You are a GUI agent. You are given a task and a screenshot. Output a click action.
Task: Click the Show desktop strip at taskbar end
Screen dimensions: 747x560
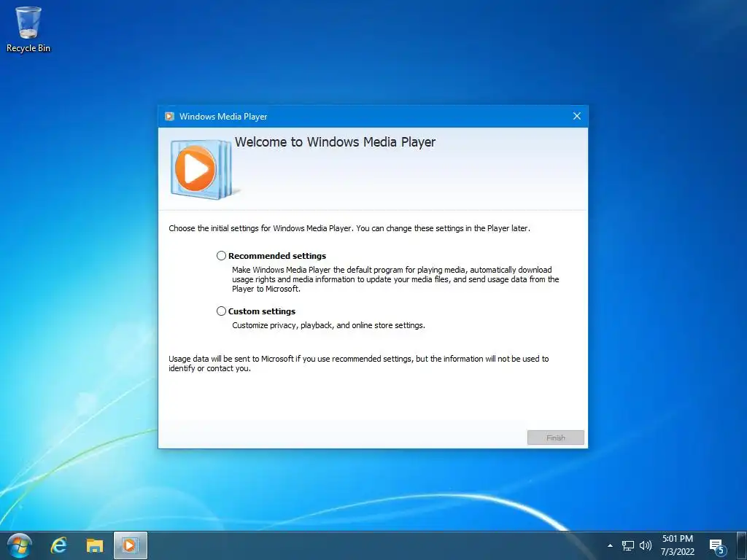(x=741, y=545)
